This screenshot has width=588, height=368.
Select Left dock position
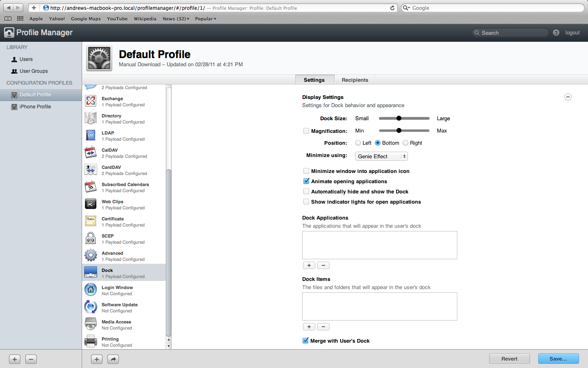coord(358,143)
